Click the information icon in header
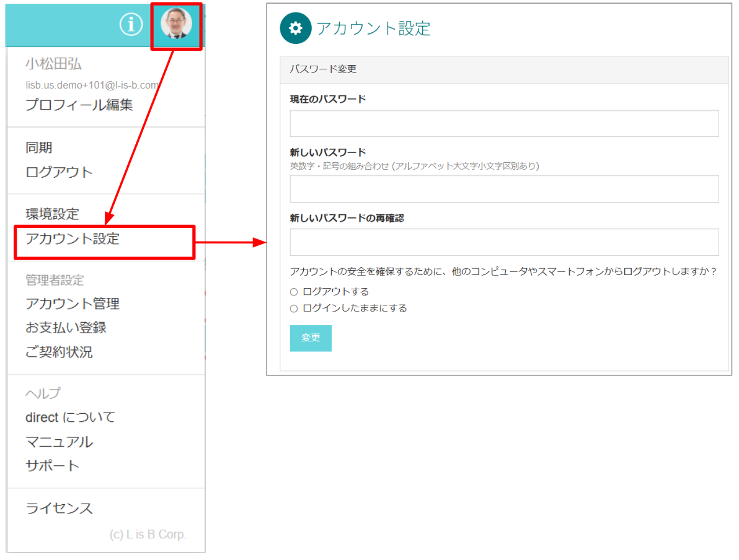Viewport: 739px width, 560px height. point(131,24)
